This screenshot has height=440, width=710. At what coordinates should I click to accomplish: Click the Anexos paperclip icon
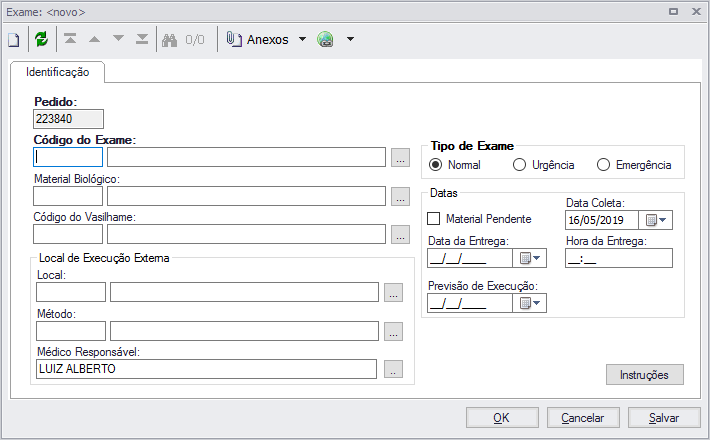[234, 40]
